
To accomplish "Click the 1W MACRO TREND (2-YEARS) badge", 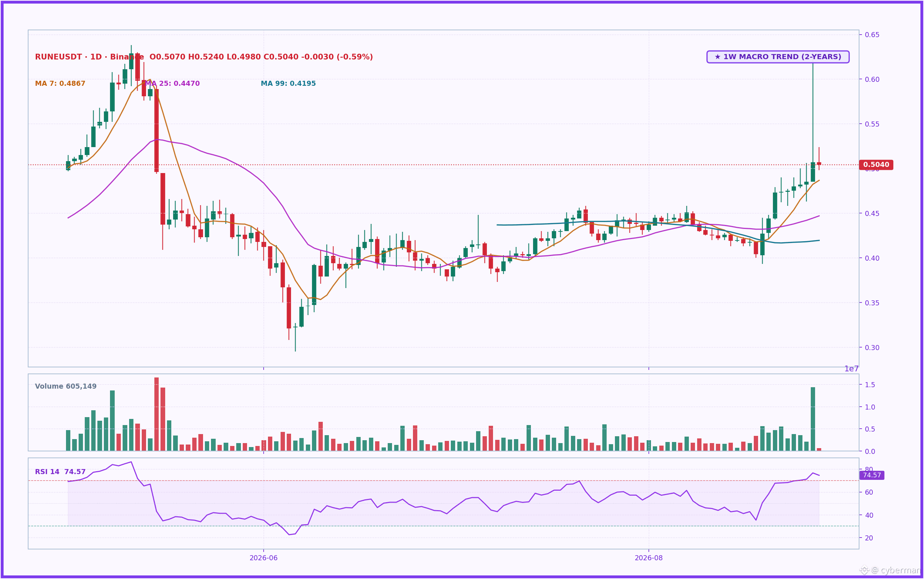I will (778, 57).
